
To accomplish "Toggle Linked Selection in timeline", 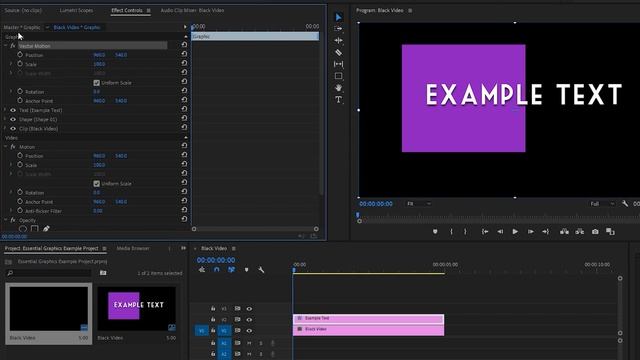I will (x=231, y=270).
